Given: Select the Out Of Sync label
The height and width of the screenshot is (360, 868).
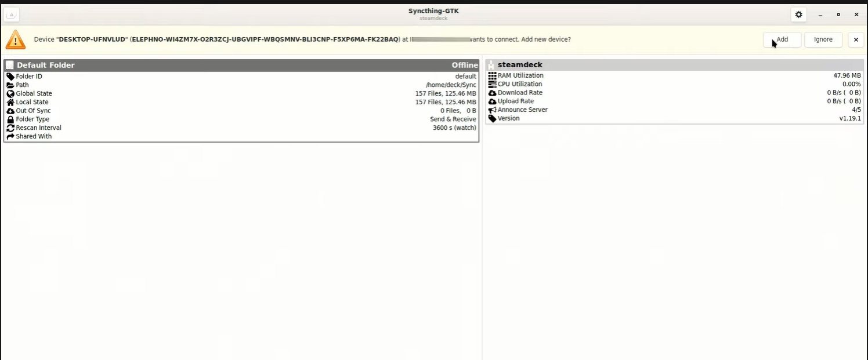Looking at the screenshot, I should (33, 111).
